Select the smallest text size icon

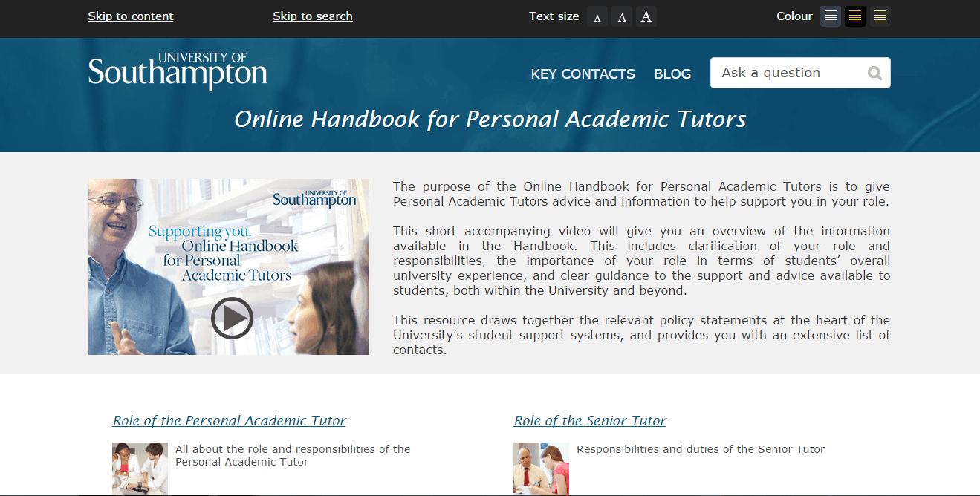[x=597, y=16]
